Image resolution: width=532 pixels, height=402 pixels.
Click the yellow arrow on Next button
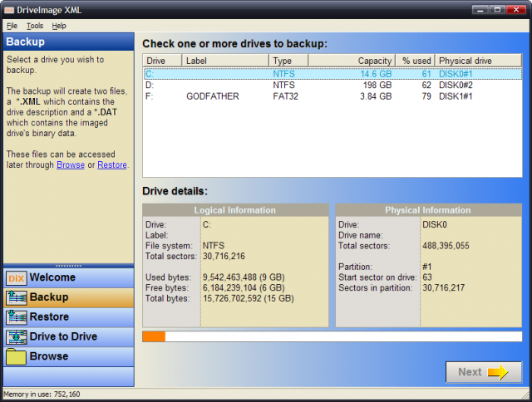[x=497, y=372]
